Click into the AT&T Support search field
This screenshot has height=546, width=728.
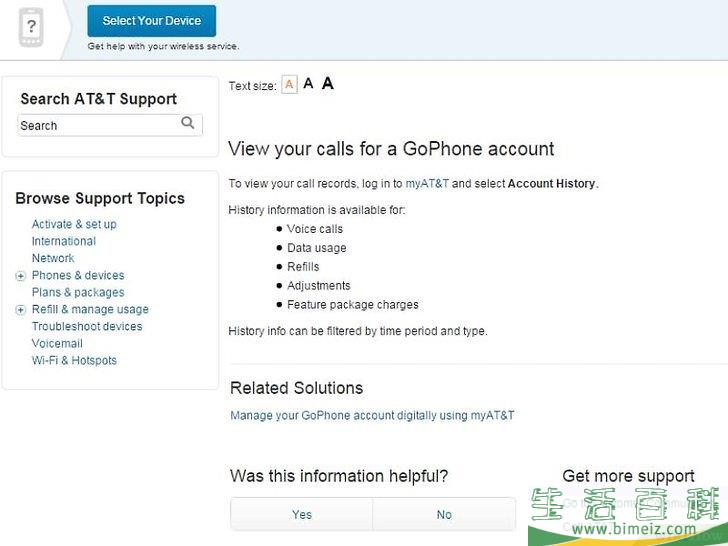pyautogui.click(x=98, y=125)
